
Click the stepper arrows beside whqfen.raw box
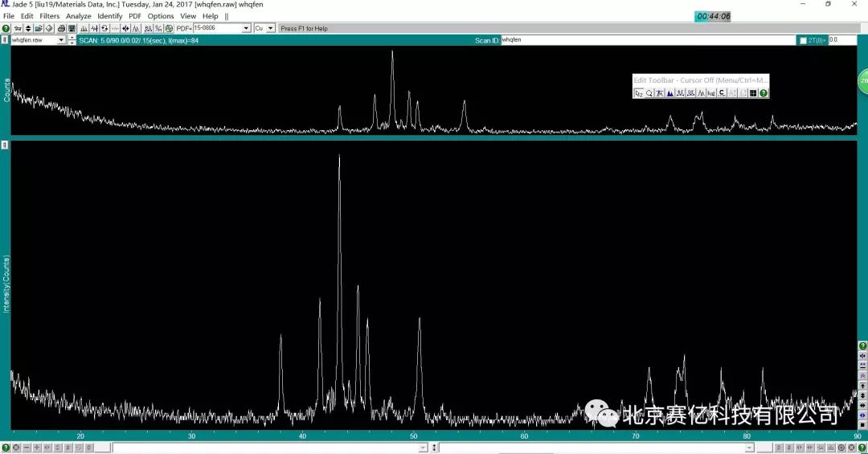tap(72, 40)
